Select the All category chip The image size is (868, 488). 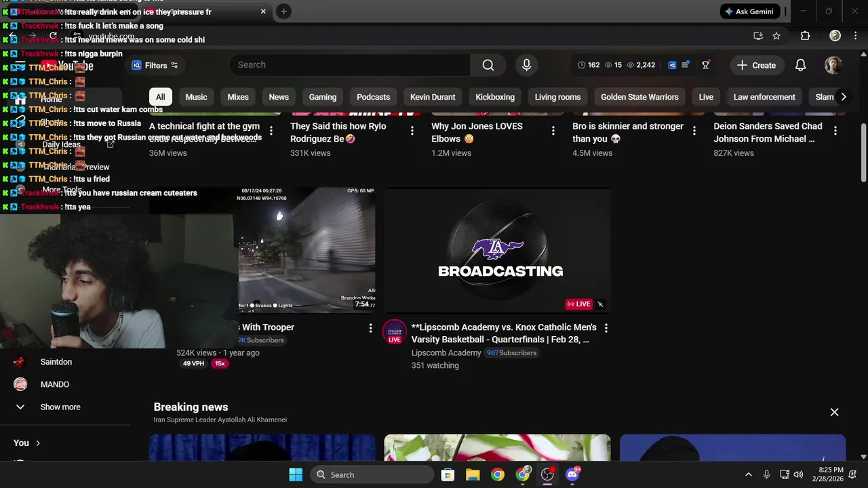(161, 97)
